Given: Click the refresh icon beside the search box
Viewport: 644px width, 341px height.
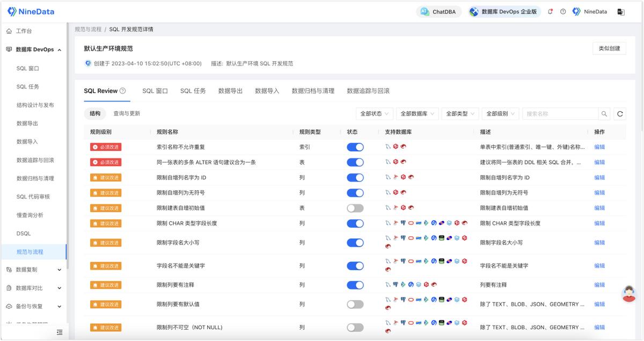Looking at the screenshot, I should pos(620,114).
